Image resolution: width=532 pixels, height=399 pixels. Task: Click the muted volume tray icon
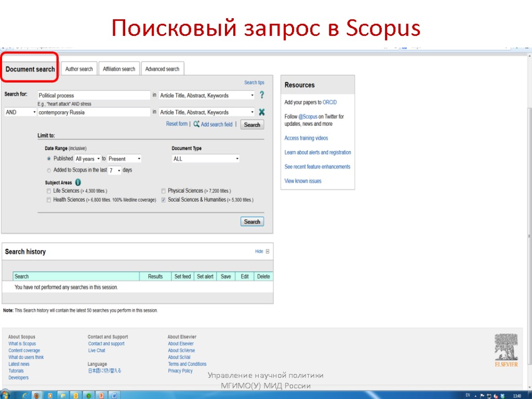(x=496, y=396)
